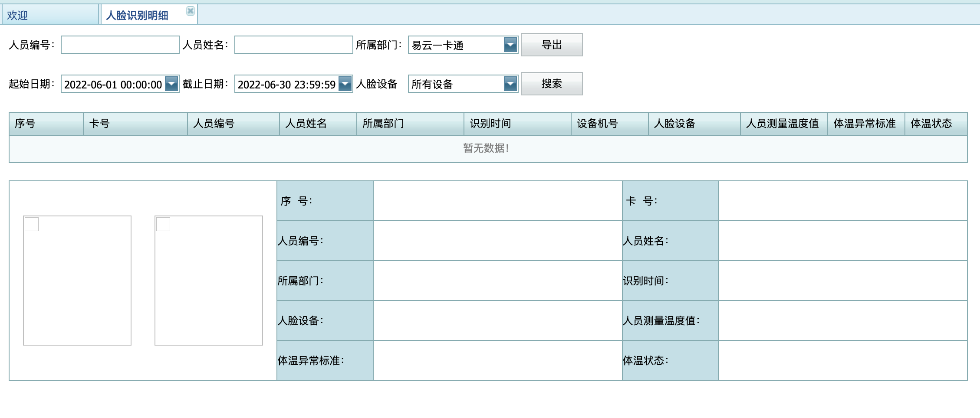Click the 暂无数据! message text

(486, 148)
